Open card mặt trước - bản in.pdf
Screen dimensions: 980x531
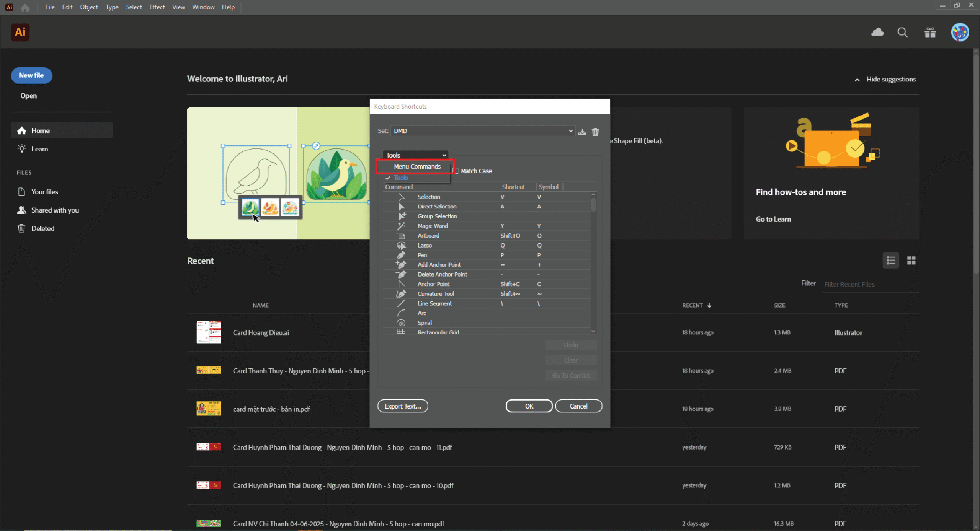(271, 409)
